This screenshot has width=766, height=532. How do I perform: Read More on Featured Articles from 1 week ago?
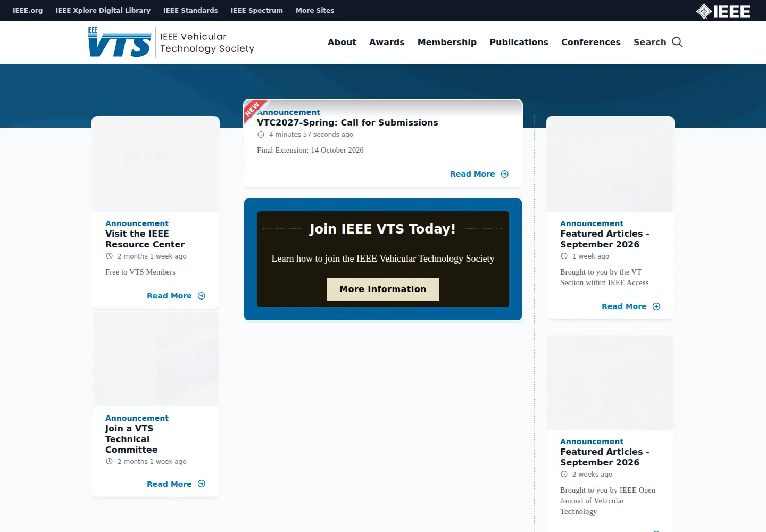click(x=624, y=306)
